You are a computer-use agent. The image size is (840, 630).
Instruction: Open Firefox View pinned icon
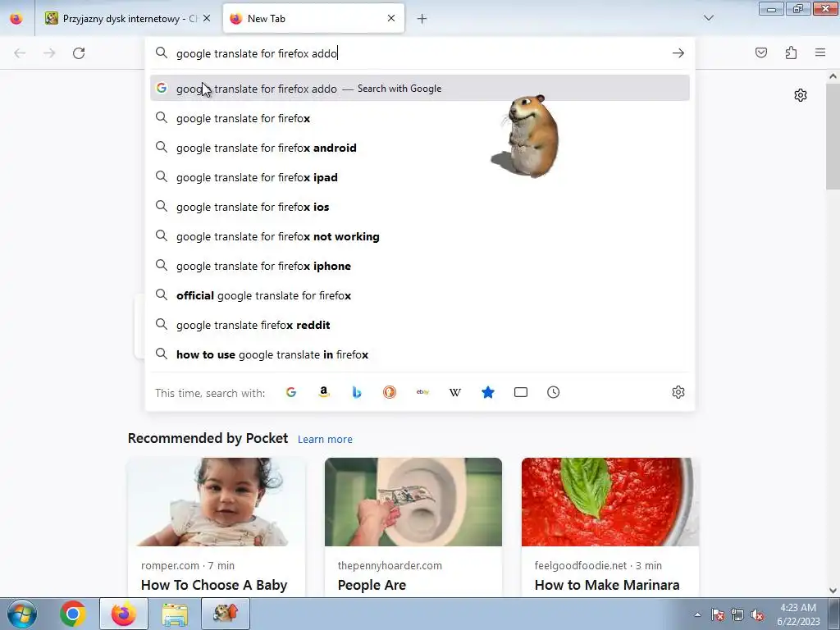coord(16,19)
